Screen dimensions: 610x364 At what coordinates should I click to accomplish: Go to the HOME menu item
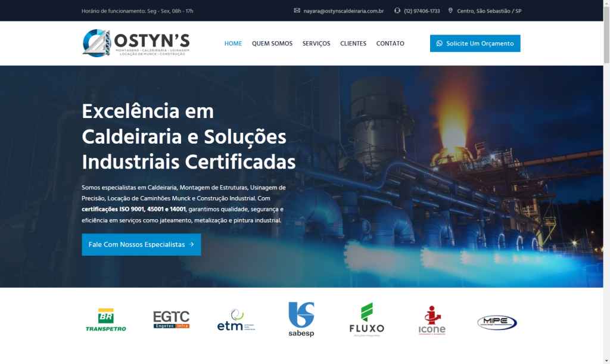click(x=233, y=43)
